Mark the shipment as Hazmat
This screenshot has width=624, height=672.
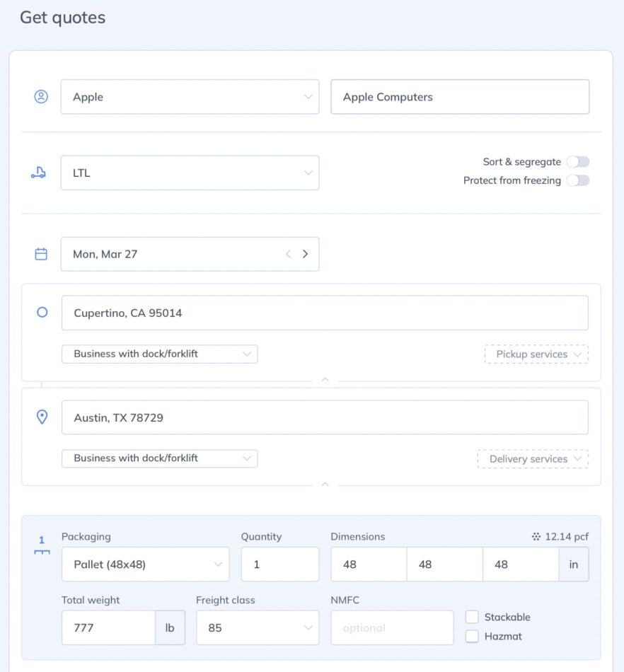(x=472, y=636)
